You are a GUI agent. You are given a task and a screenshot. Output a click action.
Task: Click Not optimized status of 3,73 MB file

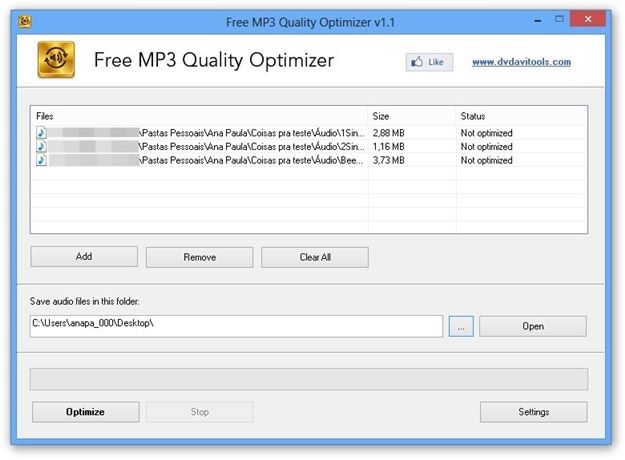487,160
